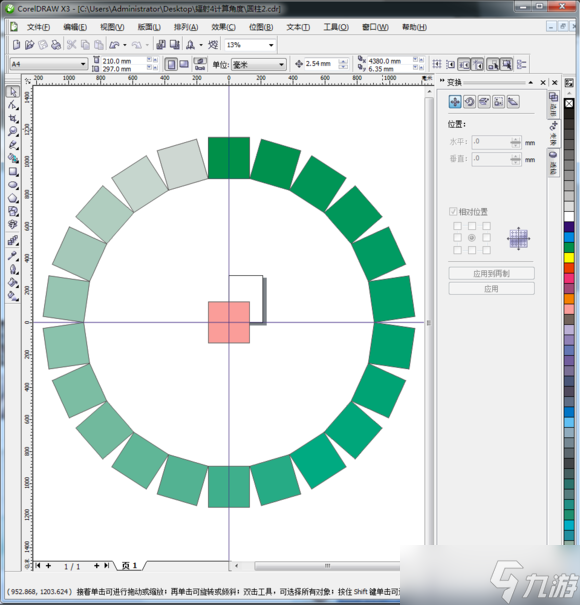Select the center anchor radio button
Image resolution: width=580 pixels, height=605 pixels.
point(472,238)
